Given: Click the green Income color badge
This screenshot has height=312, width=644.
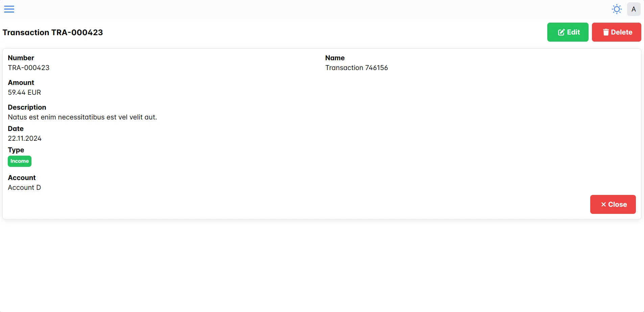Looking at the screenshot, I should point(19,161).
